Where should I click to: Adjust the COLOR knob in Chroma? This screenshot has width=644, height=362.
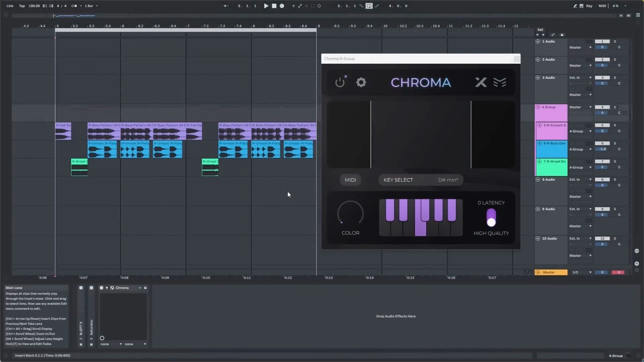click(x=350, y=214)
